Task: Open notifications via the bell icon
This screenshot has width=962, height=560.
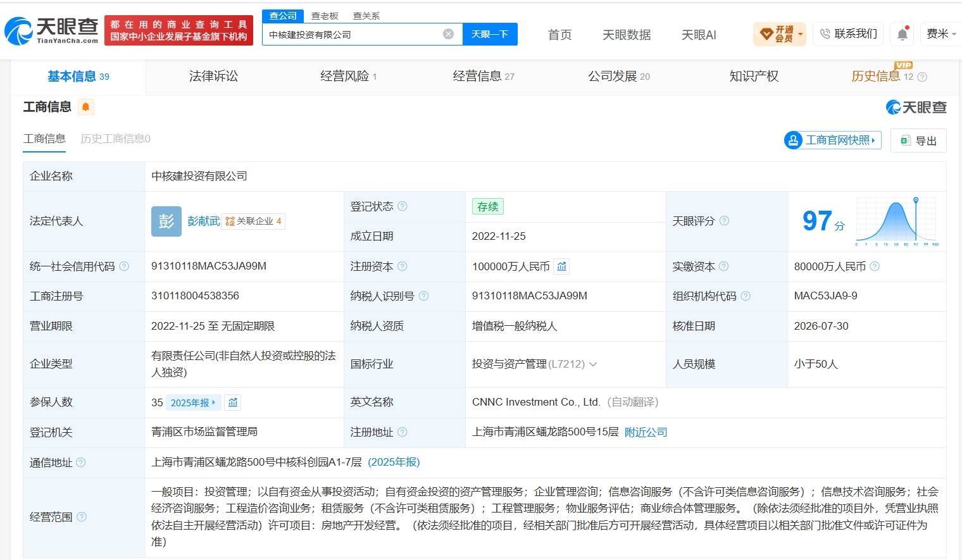Action: pos(903,34)
